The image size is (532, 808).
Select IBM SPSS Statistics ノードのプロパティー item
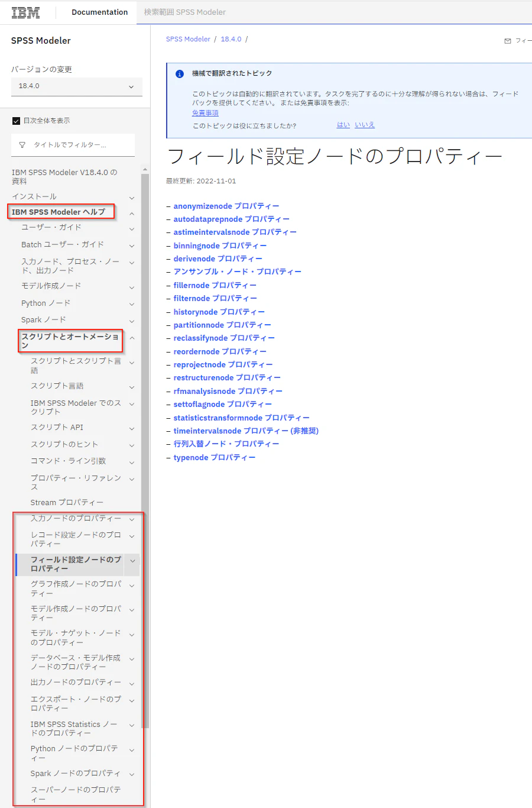coord(74,729)
